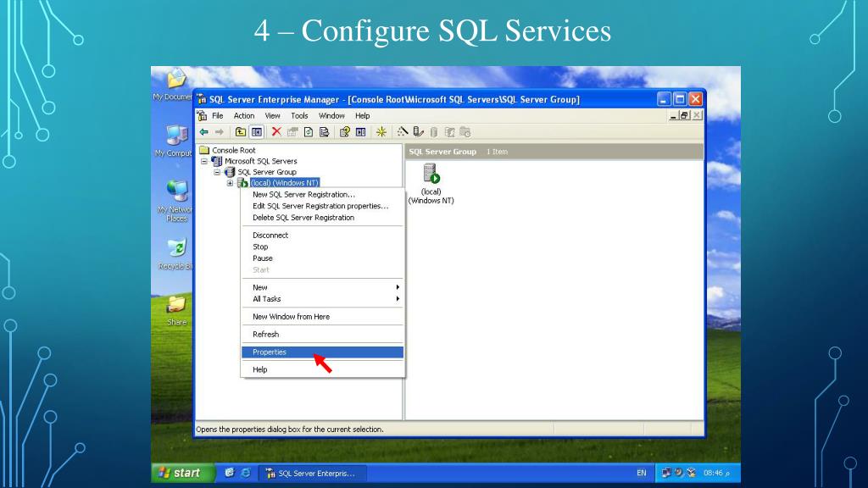The width and height of the screenshot is (868, 488).
Task: Click the Run a Wizard wand icon
Action: coord(403,131)
